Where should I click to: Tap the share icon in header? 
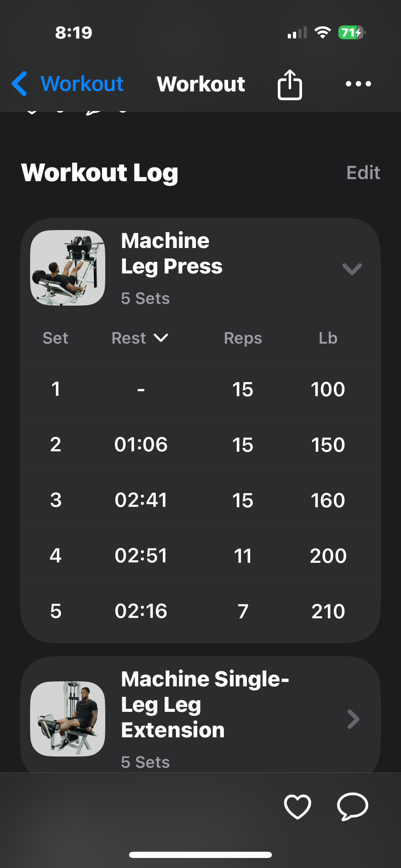pos(290,84)
